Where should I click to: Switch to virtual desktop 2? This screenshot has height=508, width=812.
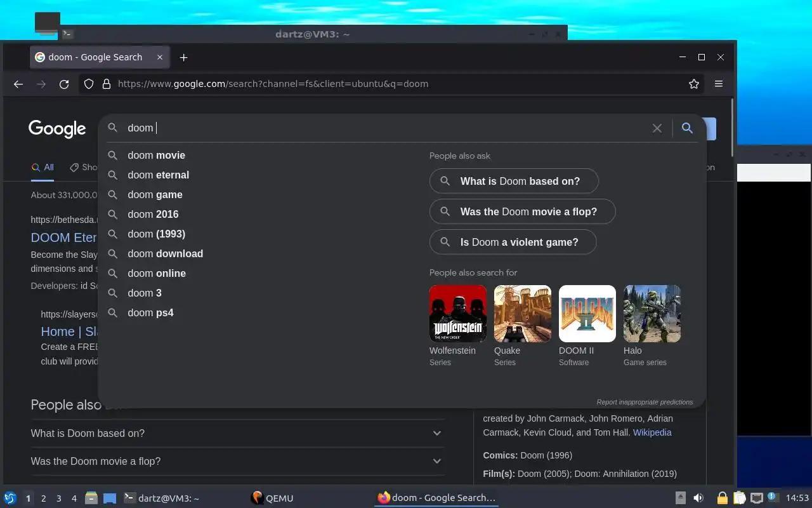pyautogui.click(x=44, y=498)
